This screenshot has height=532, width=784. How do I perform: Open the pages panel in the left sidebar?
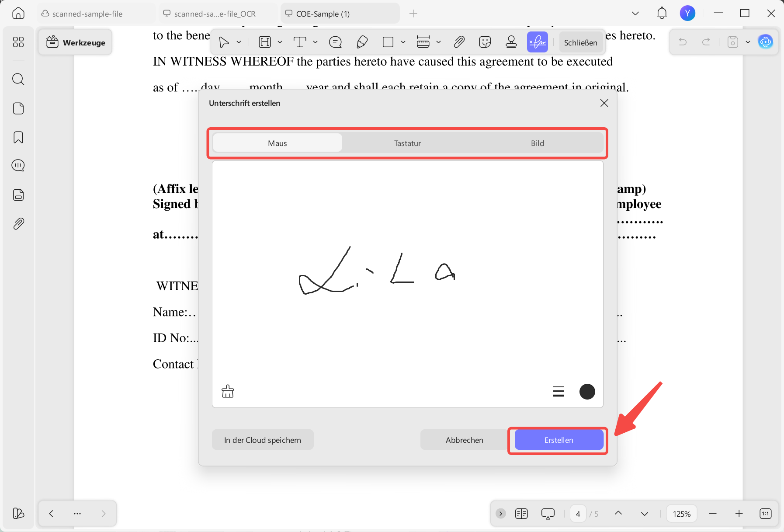tap(18, 108)
